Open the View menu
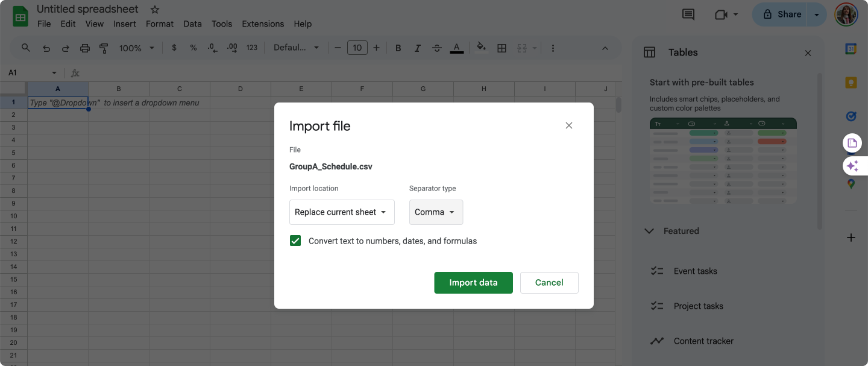The height and width of the screenshot is (366, 868). click(95, 24)
